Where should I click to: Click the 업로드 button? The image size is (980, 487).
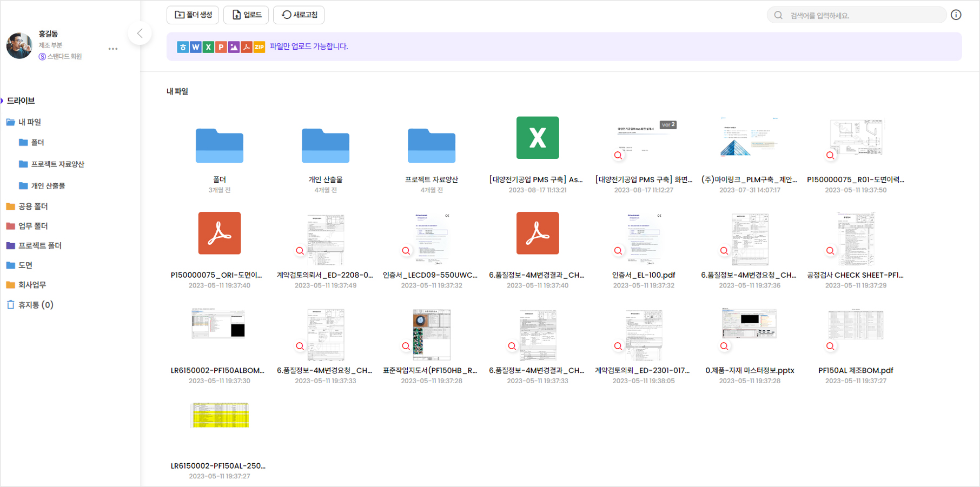coord(246,15)
